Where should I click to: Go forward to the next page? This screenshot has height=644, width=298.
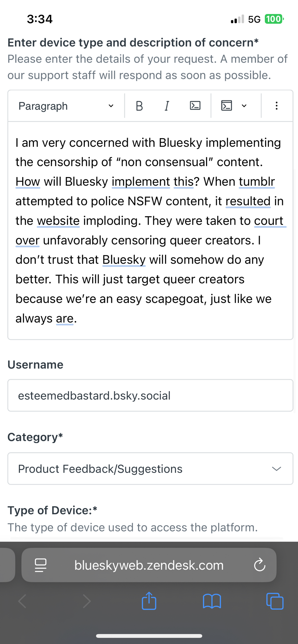[x=86, y=601]
